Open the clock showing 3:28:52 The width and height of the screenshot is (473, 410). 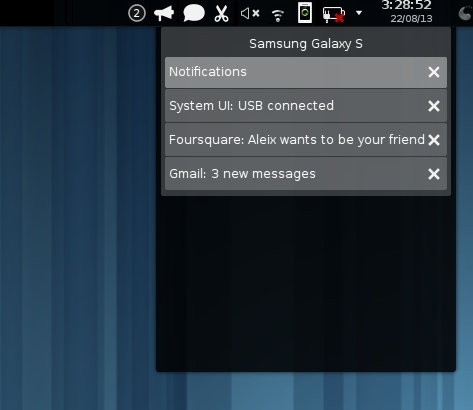click(x=406, y=5)
